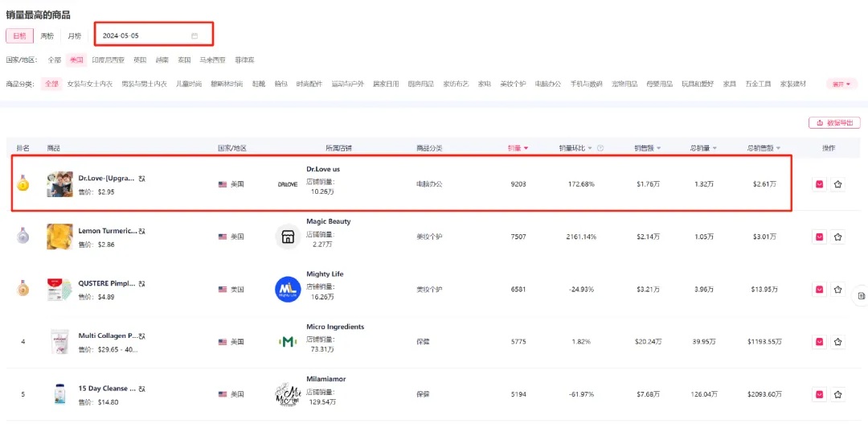Click the pink shop icon in Multi Collagen row
This screenshot has width=868, height=424.
point(819,342)
